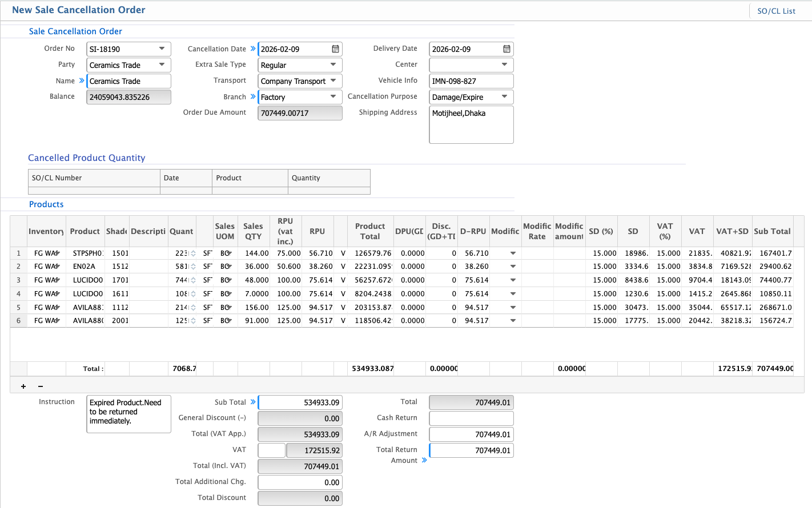Screen dimensions: 812x508
Task: Adjust quantity stepper in product row 1
Action: (193, 253)
